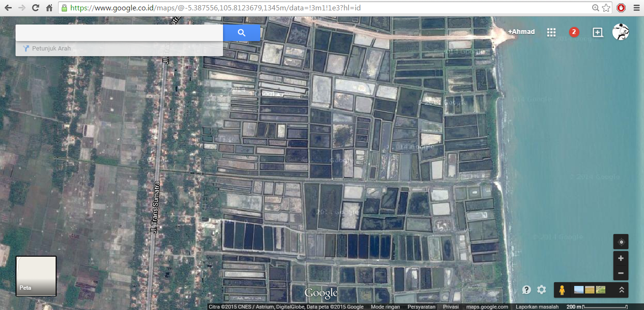Switch to Mode ringan

tap(384, 307)
